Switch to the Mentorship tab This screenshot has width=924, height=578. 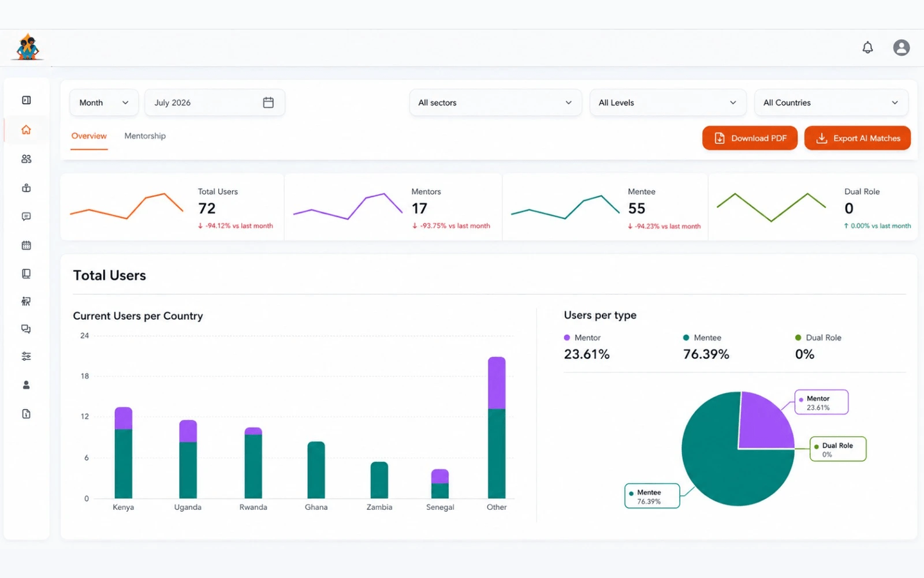[145, 136]
